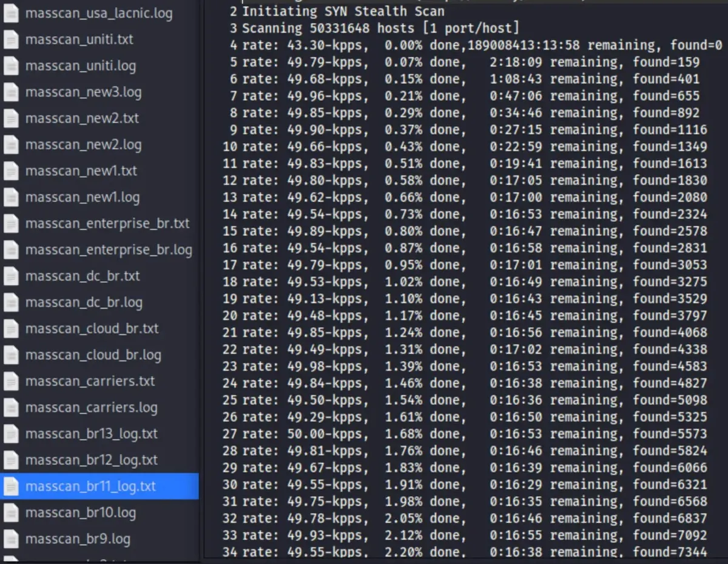Screen dimensions: 728x564
Task: Click the 'found=7092' value
Action: (670, 535)
